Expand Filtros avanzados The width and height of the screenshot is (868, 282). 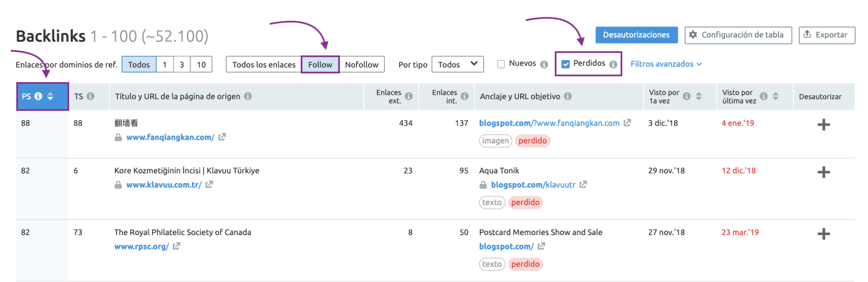[666, 64]
